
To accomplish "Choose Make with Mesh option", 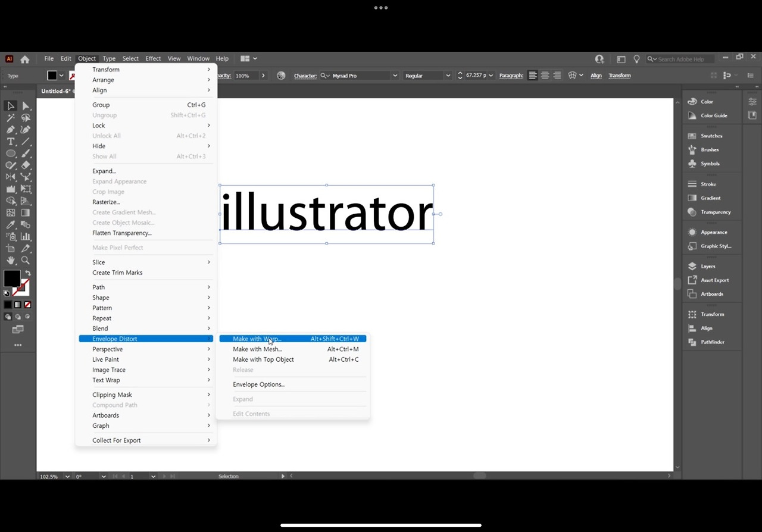I will click(292, 349).
